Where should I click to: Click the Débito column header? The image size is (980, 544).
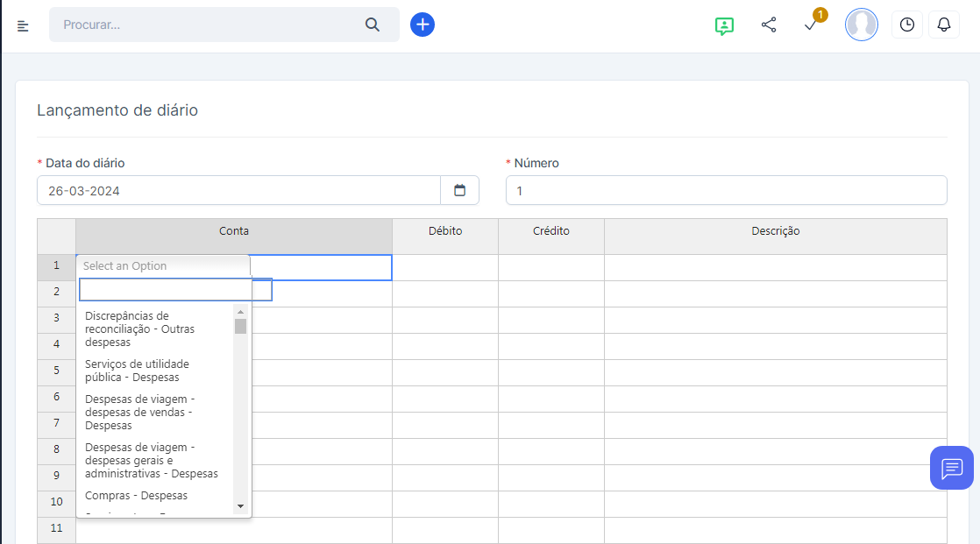[445, 231]
